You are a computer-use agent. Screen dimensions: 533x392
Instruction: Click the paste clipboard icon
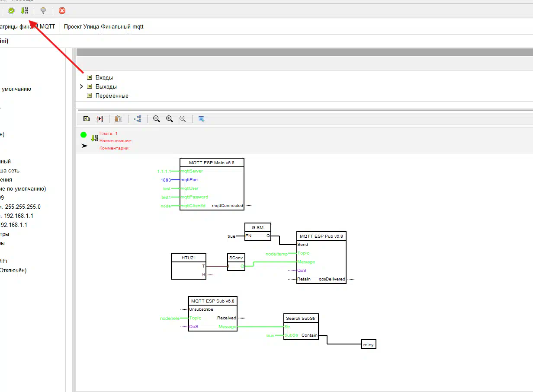pos(118,119)
